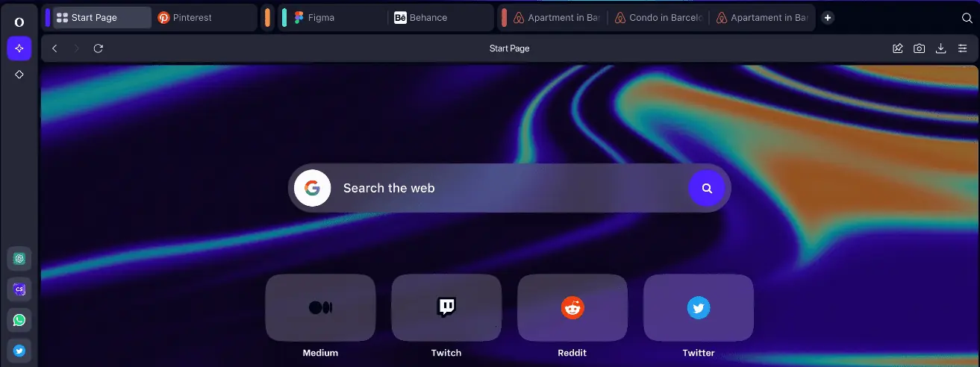The width and height of the screenshot is (980, 367).
Task: Take a snapshot with camera icon
Action: [x=920, y=48]
